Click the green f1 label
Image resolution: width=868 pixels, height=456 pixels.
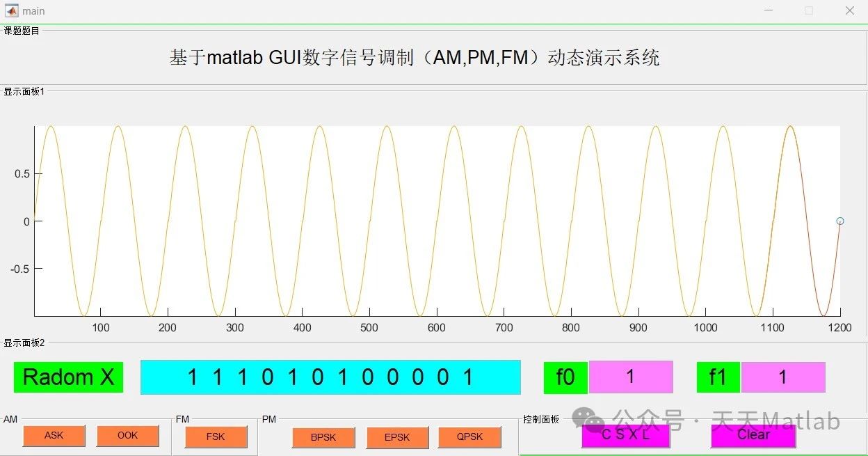(717, 377)
